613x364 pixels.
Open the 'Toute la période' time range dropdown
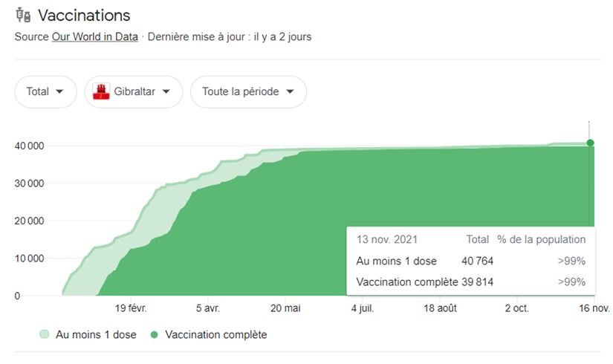248,91
